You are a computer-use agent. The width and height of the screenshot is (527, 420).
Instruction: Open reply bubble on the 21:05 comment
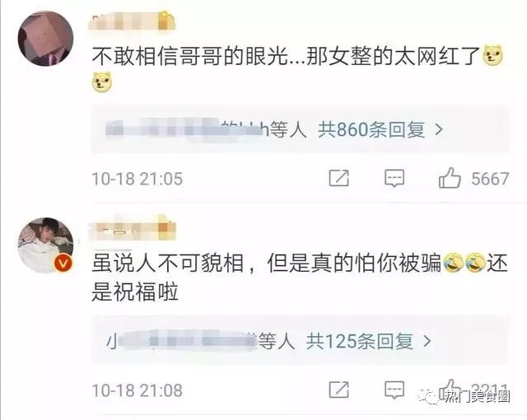point(394,178)
